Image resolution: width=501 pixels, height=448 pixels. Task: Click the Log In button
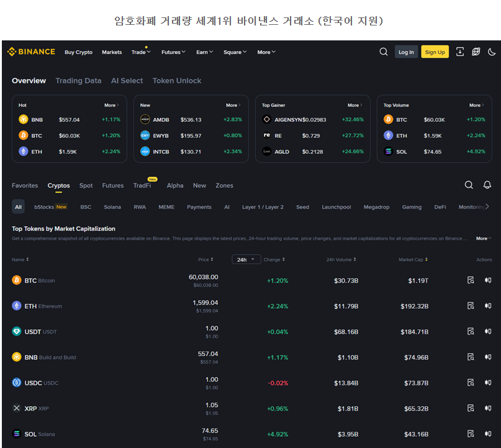(x=406, y=52)
